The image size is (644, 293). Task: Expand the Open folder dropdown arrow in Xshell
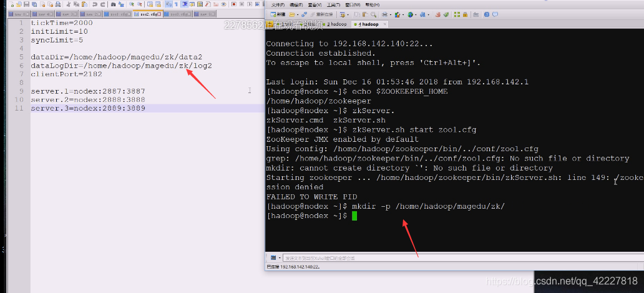pyautogui.click(x=298, y=14)
